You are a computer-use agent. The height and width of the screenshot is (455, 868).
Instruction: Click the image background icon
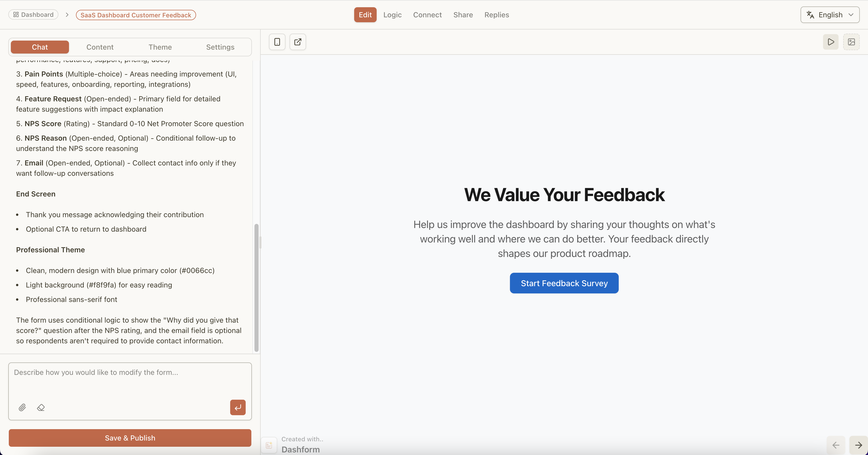(851, 42)
